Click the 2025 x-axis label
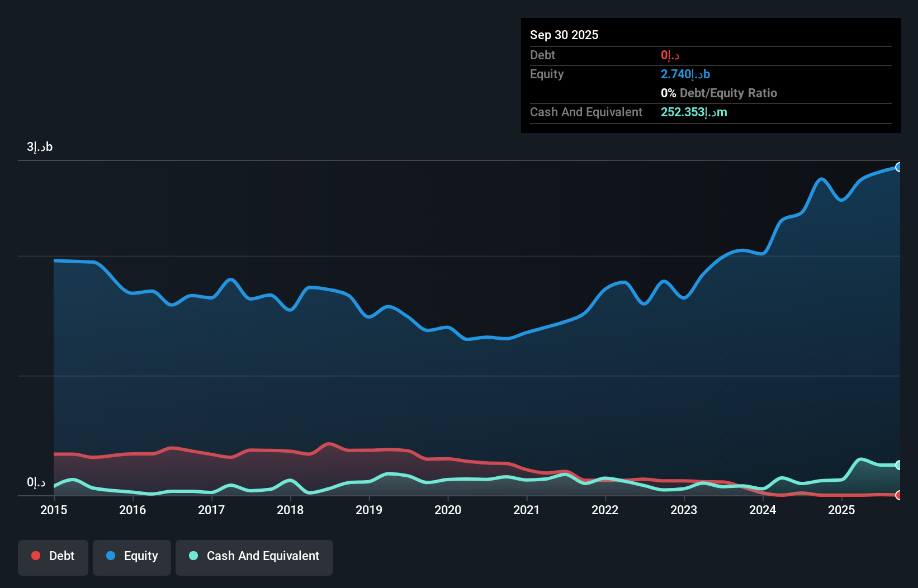 841,510
